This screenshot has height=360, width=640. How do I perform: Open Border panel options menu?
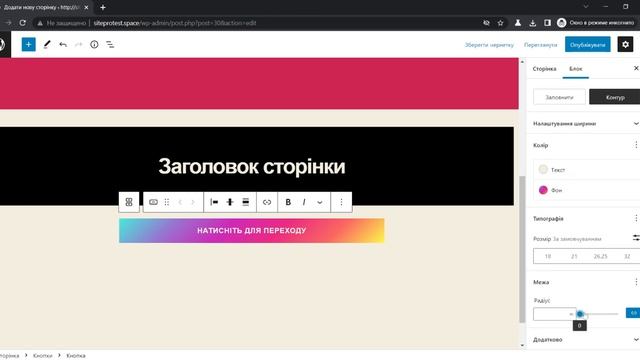coord(636,282)
